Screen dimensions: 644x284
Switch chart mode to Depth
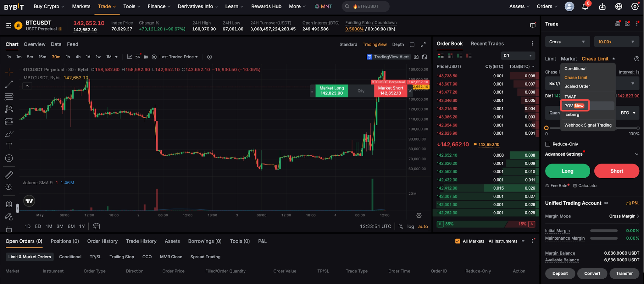398,44
